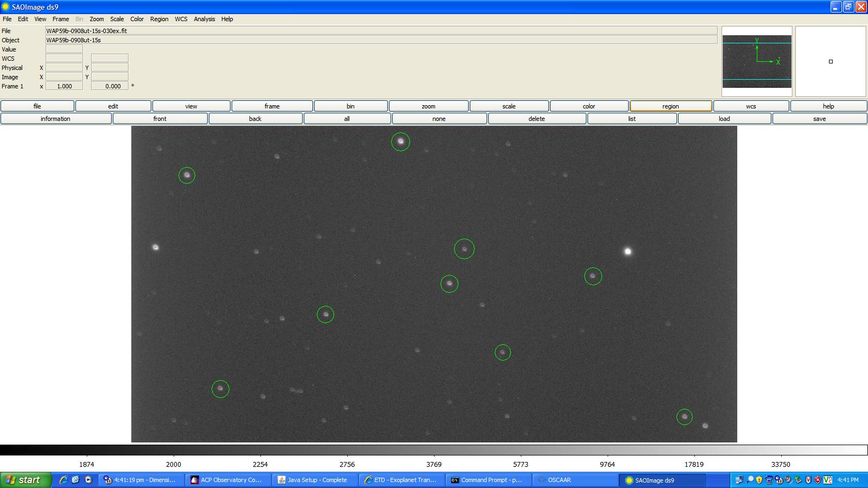Open the File menu
Image resolution: width=868 pixels, height=488 pixels.
[7, 19]
